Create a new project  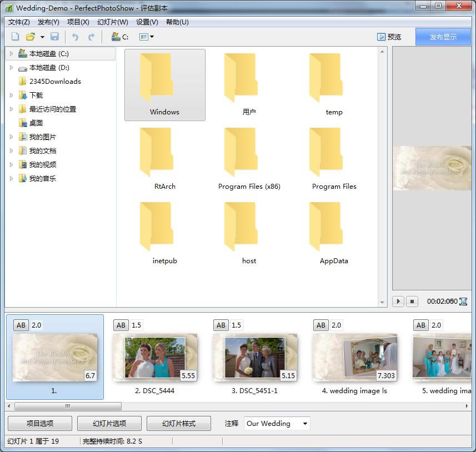coord(14,36)
